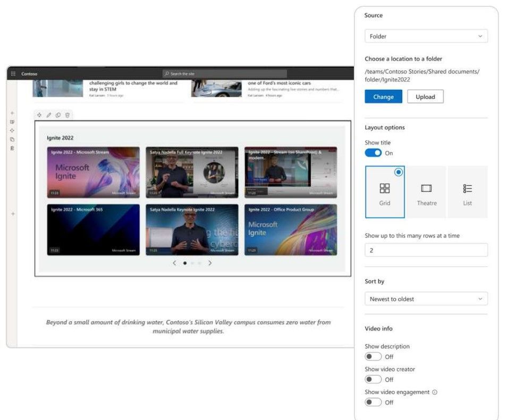Click the girls in STEM news headline

tap(133, 86)
